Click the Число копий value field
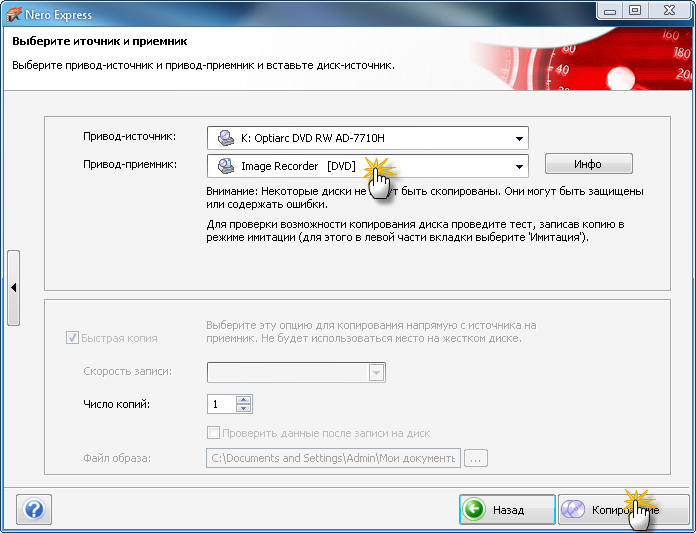696x533 pixels. pyautogui.click(x=221, y=404)
